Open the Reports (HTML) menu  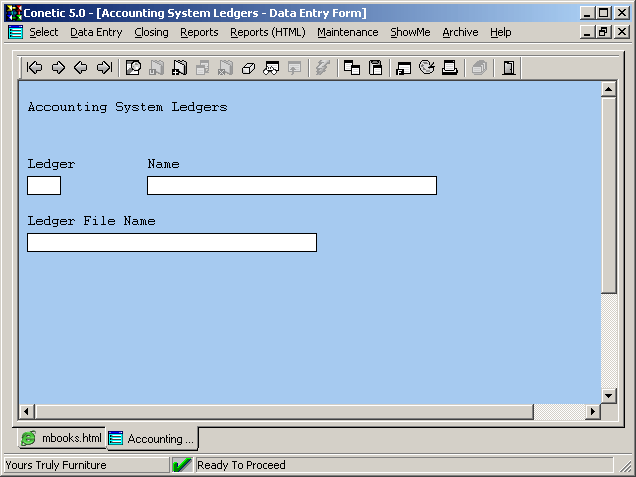pyautogui.click(x=267, y=32)
